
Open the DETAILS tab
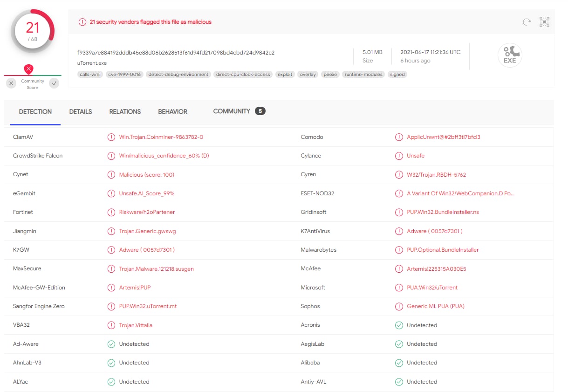81,112
